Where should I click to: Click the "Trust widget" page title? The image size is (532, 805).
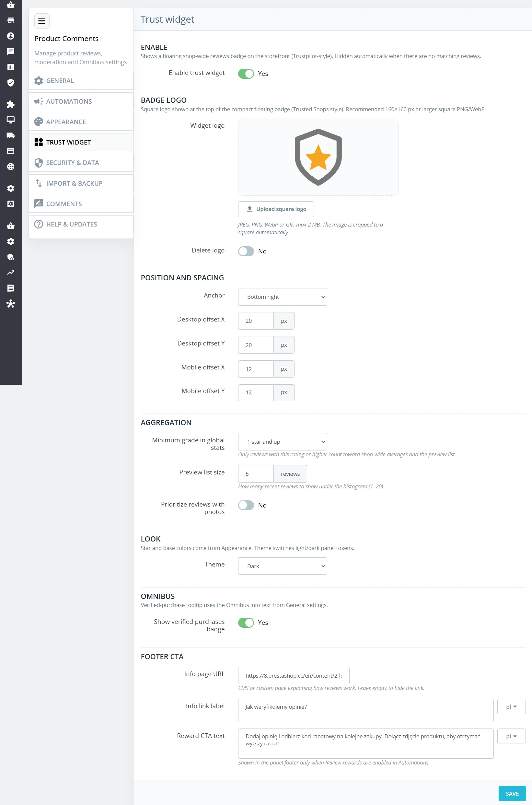tap(167, 19)
